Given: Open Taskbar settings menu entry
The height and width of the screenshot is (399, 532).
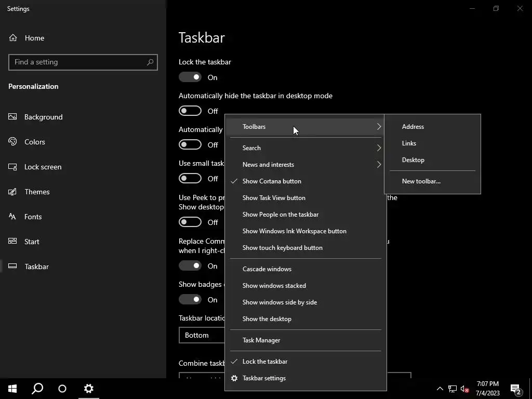Looking at the screenshot, I should coord(305,378).
